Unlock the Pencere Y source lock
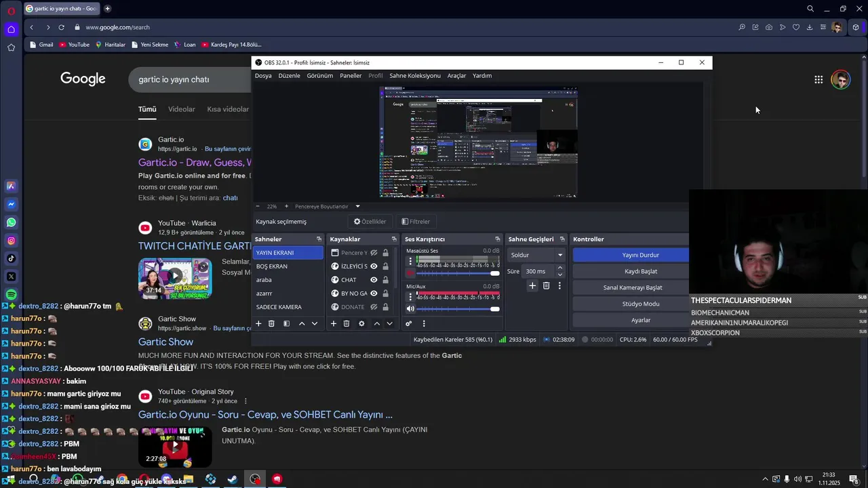Screen dimensions: 868x488 (x=385, y=253)
